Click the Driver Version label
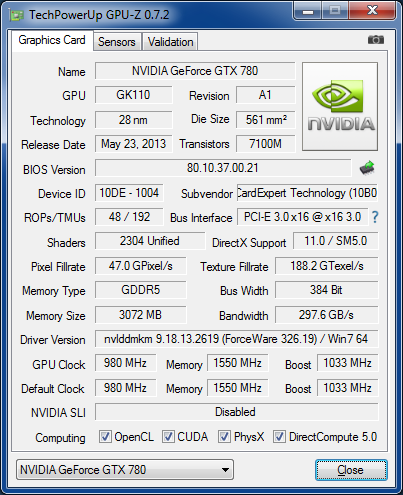The image size is (403, 495). tap(53, 340)
